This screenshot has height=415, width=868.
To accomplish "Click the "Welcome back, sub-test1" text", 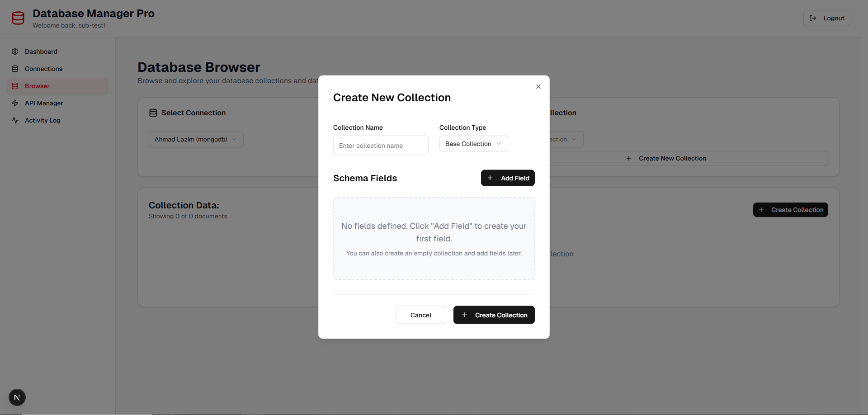I will coord(69,26).
